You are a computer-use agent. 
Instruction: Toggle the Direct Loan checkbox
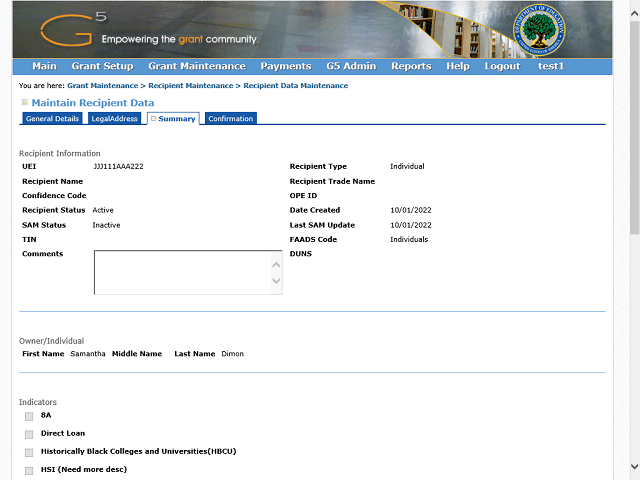pos(29,434)
